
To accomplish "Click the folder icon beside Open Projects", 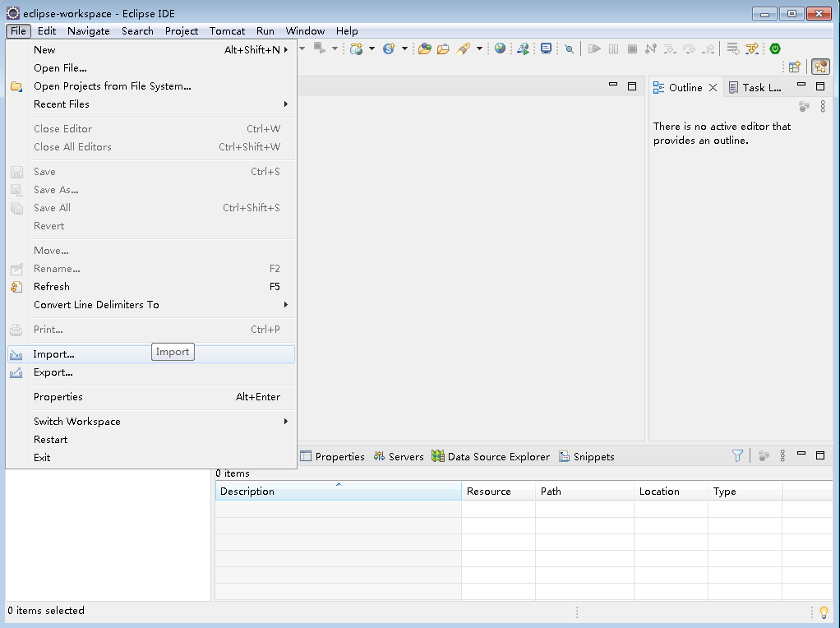I will click(x=16, y=86).
